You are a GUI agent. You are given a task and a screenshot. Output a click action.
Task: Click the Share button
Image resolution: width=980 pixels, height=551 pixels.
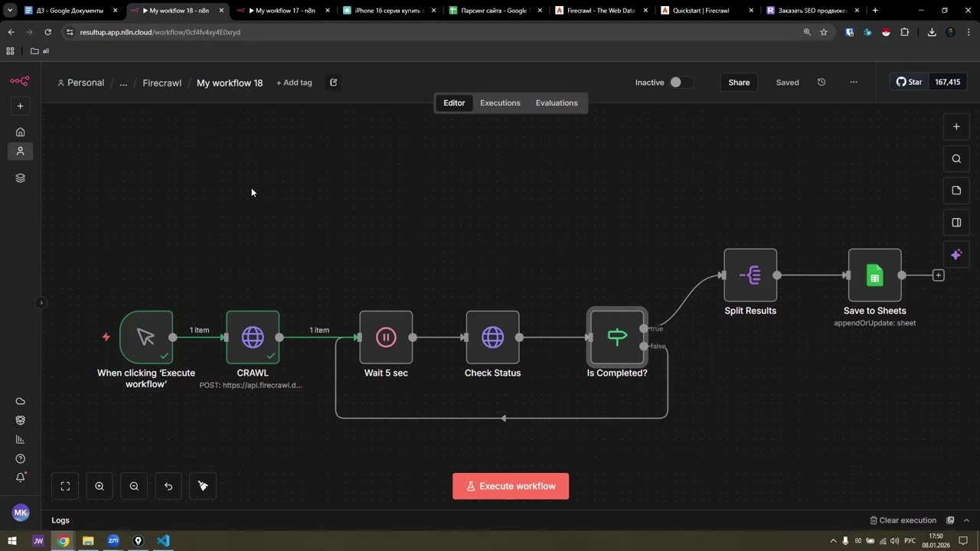(x=739, y=82)
